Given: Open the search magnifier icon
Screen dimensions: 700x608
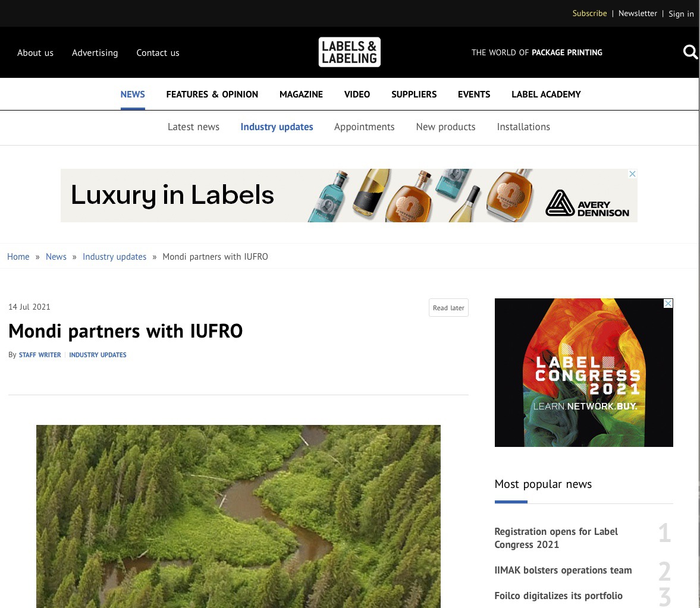Looking at the screenshot, I should pos(690,52).
